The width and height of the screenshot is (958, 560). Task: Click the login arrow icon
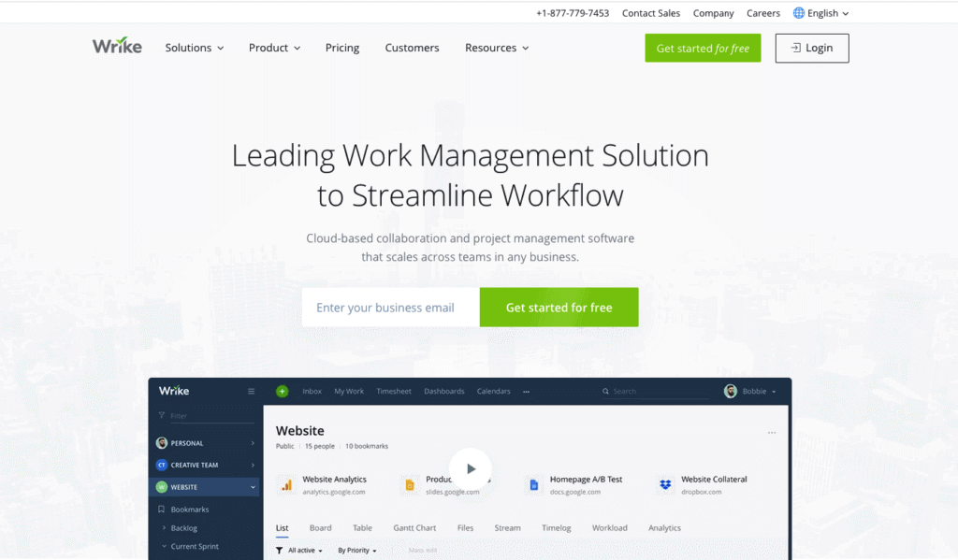pyautogui.click(x=795, y=48)
